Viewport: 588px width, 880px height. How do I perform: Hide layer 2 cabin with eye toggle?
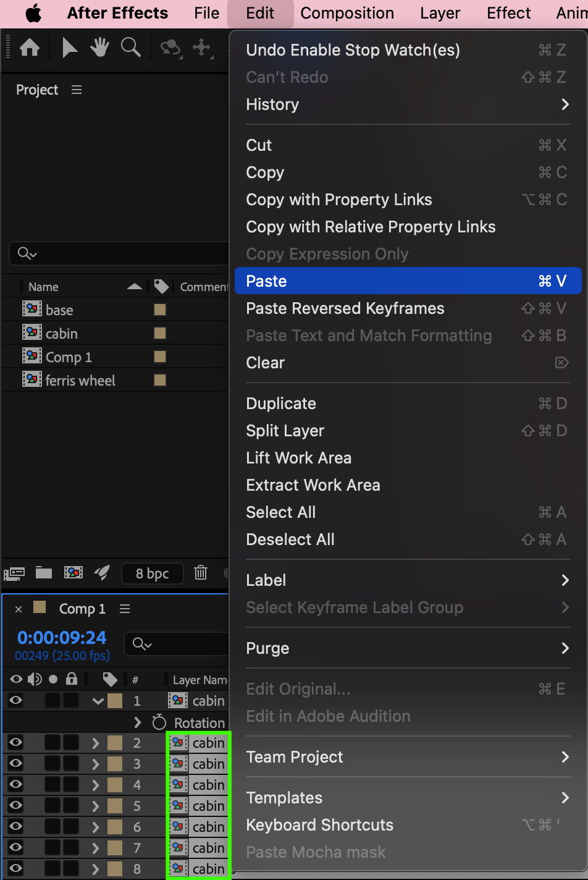click(15, 742)
